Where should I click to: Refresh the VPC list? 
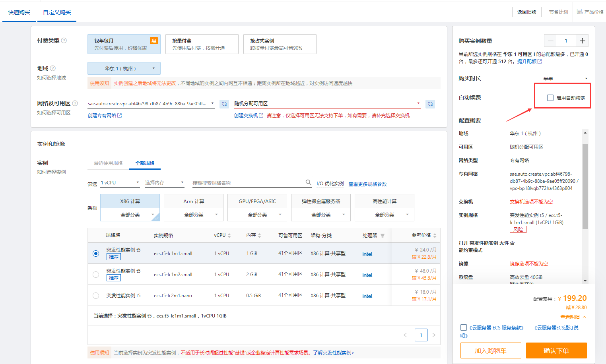click(x=224, y=104)
